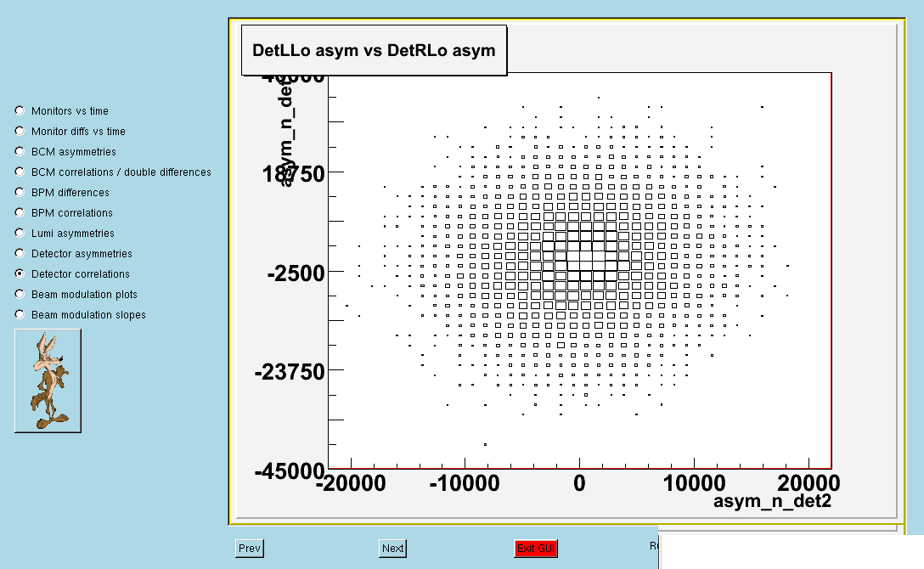This screenshot has height=569, width=924.
Task: Go to previous plot with Prev
Action: (250, 549)
